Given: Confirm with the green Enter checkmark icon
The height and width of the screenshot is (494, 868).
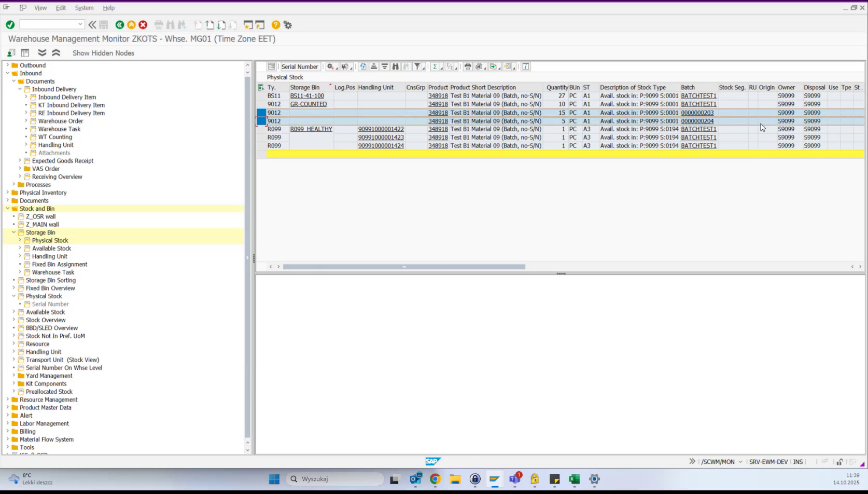Looking at the screenshot, I should (x=9, y=24).
